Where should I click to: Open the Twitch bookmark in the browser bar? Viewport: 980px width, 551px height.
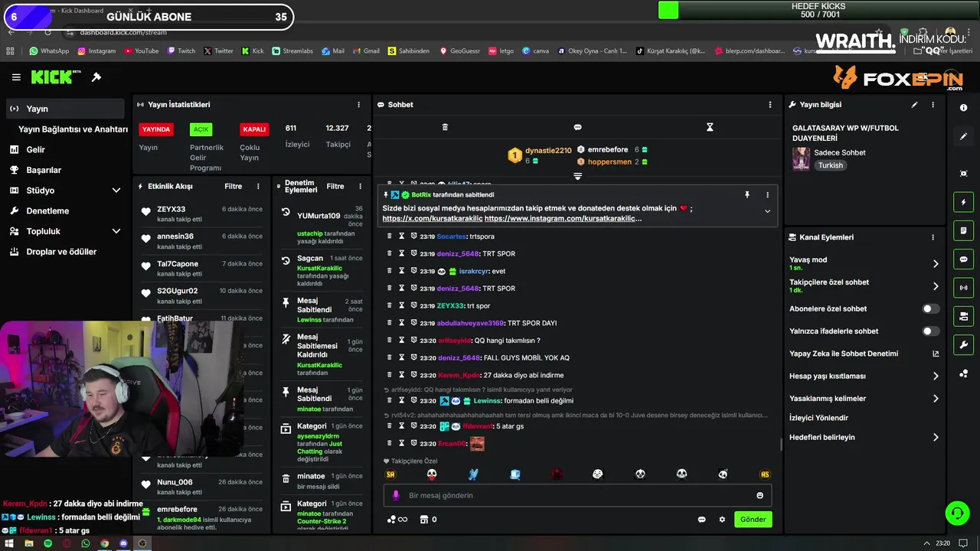(181, 51)
